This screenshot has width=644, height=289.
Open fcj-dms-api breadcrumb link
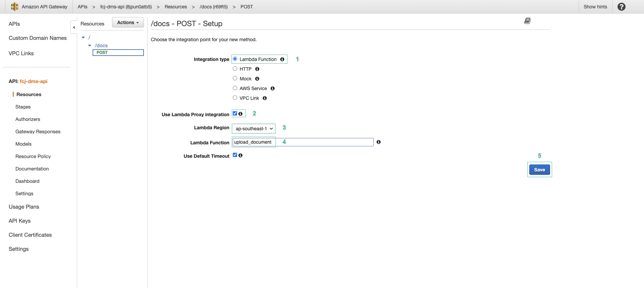[126, 7]
